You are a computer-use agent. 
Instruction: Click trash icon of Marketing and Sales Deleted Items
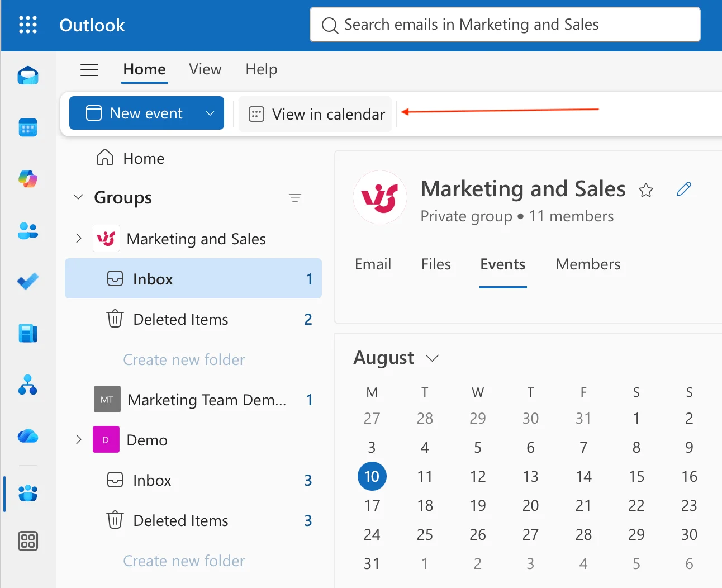tap(115, 319)
